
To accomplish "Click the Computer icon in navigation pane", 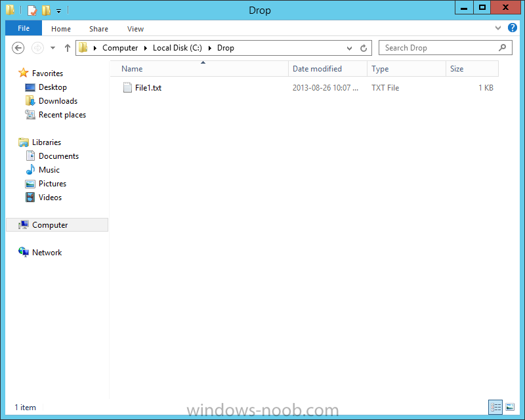I will 24,224.
